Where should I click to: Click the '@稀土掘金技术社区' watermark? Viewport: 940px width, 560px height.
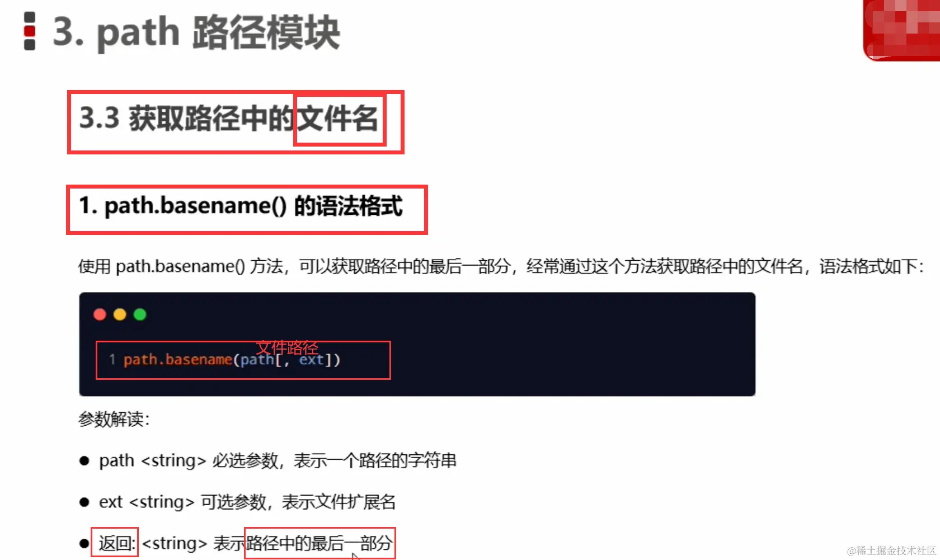pos(892,550)
